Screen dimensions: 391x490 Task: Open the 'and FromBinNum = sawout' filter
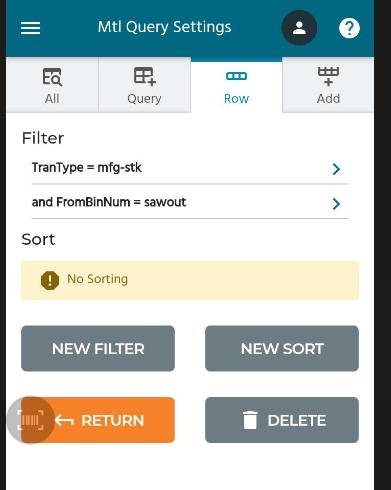[190, 202]
